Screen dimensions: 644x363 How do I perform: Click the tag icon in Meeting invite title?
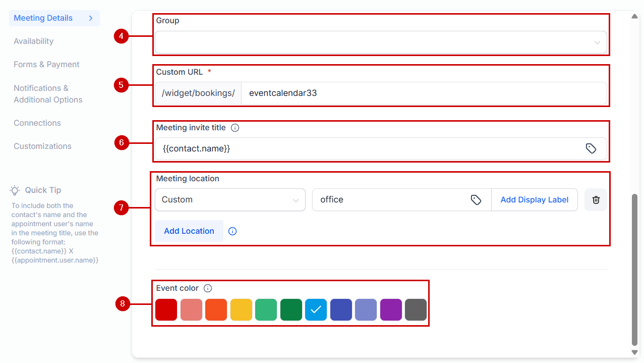[591, 148]
